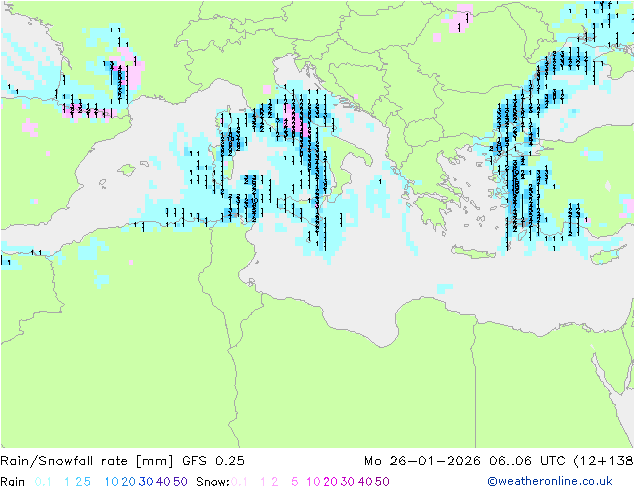Click the '06..06 UTC' time label
Screen dimensions: 634x490
click(x=527, y=461)
